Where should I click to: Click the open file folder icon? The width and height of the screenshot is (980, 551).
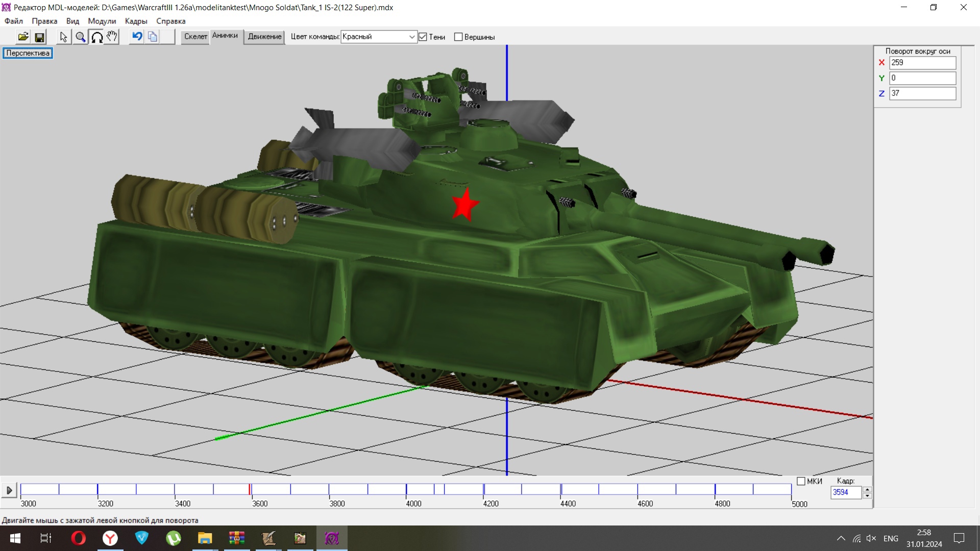[x=23, y=37]
